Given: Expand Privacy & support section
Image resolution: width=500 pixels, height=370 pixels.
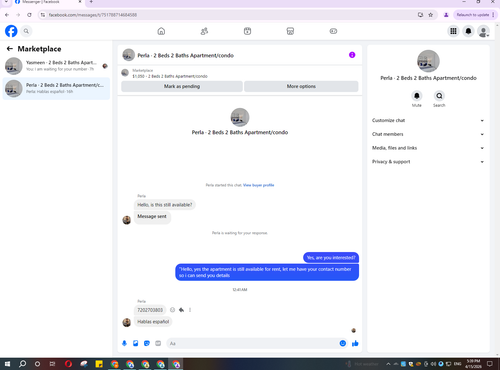Looking at the screenshot, I should click(x=428, y=162).
